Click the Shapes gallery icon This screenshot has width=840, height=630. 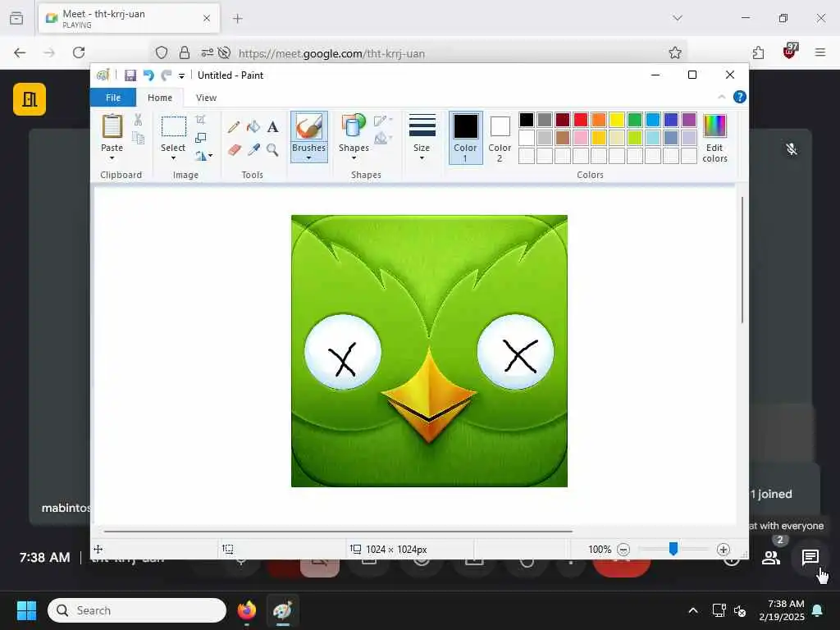point(354,127)
